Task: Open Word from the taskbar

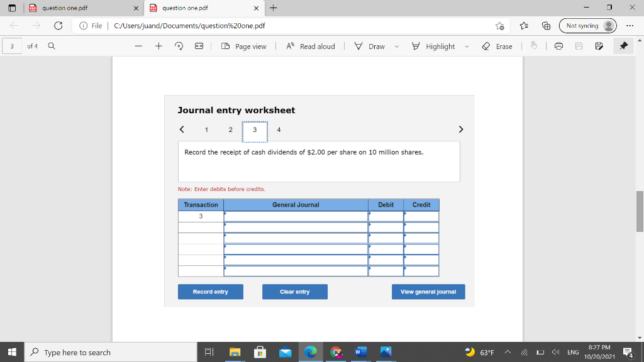Action: click(360, 352)
